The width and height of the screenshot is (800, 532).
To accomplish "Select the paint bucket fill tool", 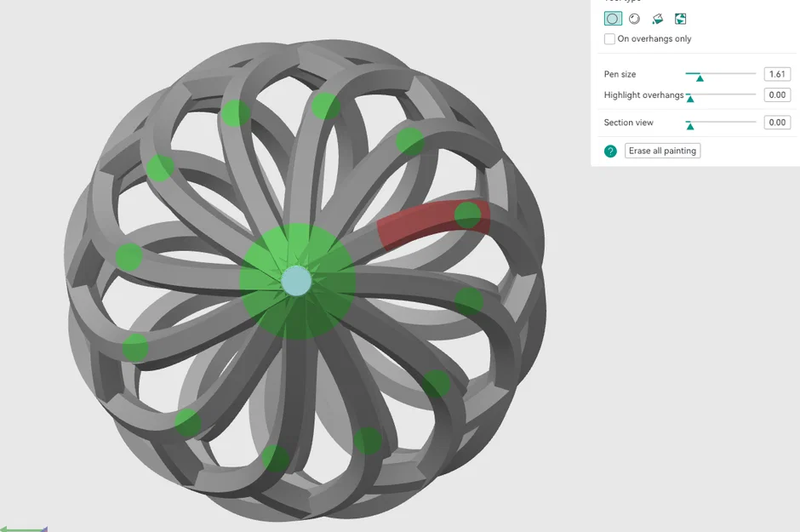I will click(656, 18).
